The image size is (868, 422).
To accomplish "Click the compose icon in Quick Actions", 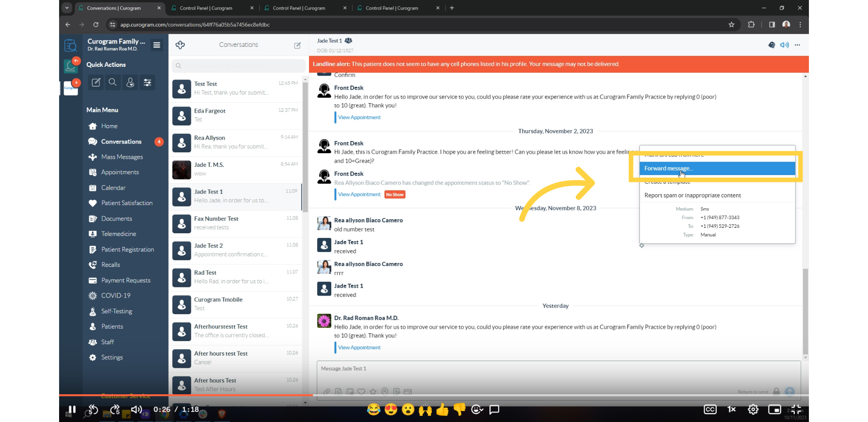I will [96, 82].
